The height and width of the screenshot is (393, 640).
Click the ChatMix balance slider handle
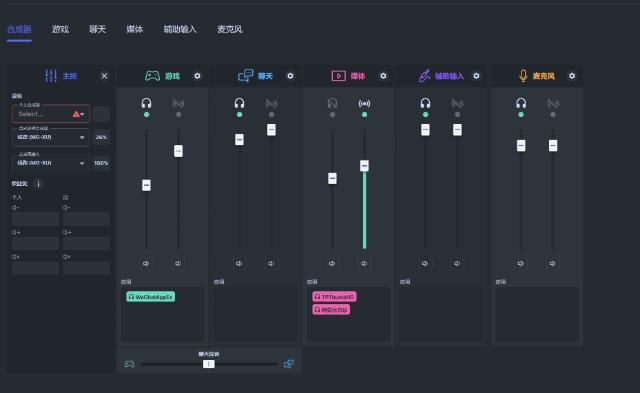pos(209,364)
